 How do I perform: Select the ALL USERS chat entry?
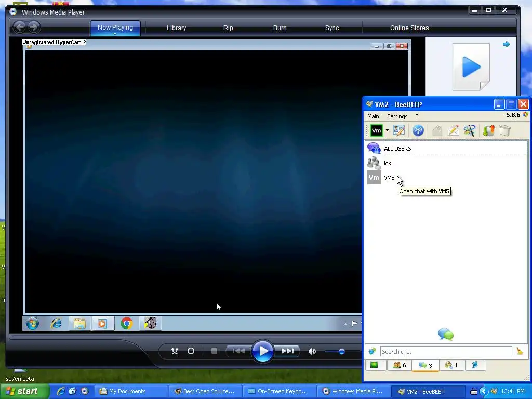click(446, 148)
